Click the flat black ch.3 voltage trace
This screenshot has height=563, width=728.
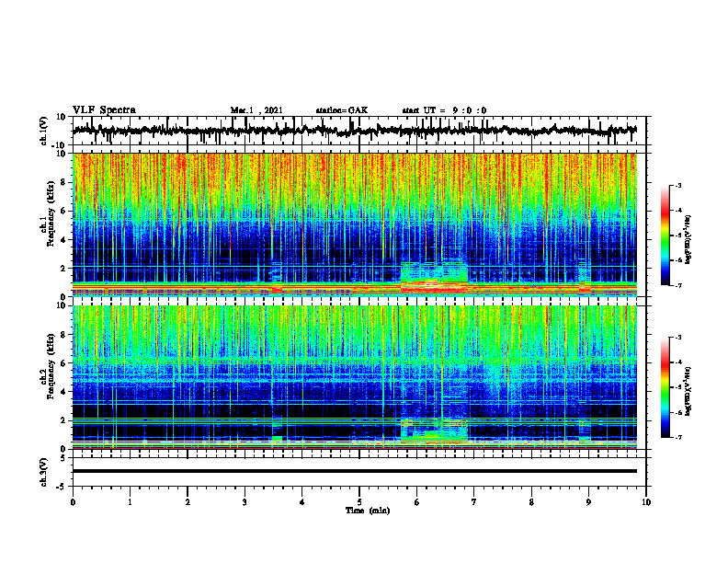354,471
